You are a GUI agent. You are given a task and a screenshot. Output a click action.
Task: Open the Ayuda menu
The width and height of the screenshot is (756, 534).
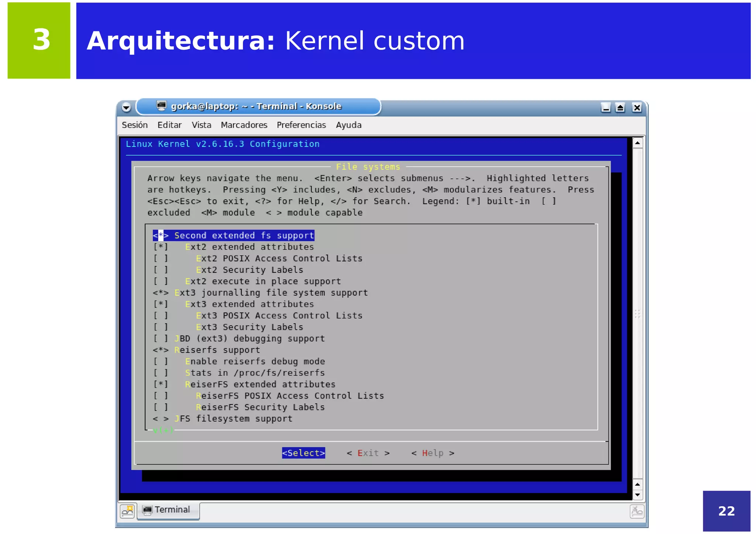tap(348, 125)
